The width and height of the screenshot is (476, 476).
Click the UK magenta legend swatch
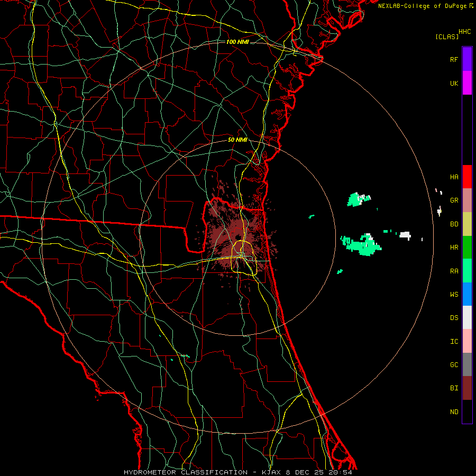tap(467, 83)
